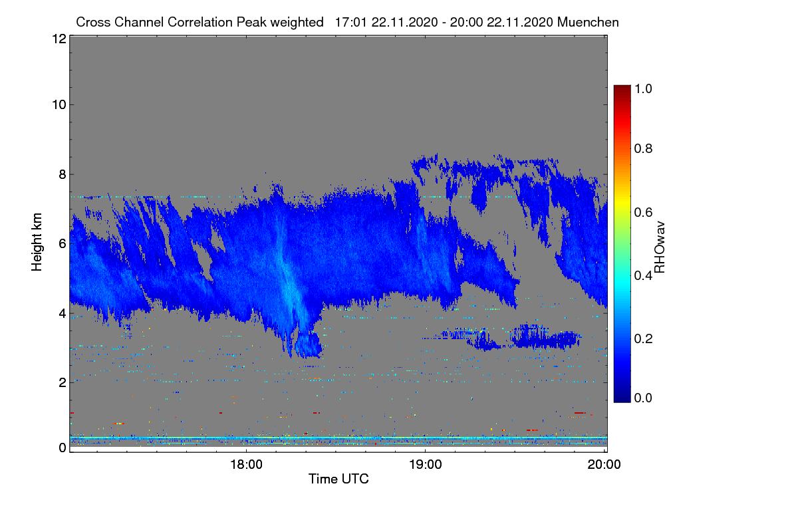The width and height of the screenshot is (798, 532).
Task: Click the x-axis label 'Time UTC'
Action: click(338, 479)
